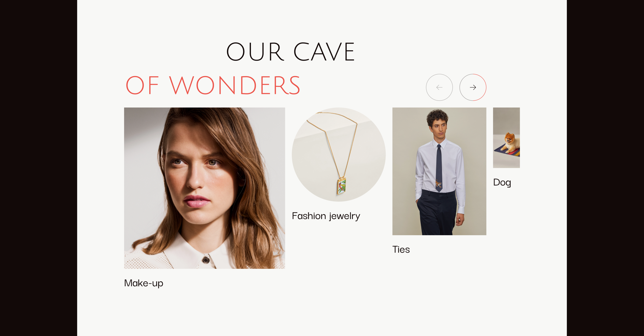This screenshot has width=644, height=336.
Task: Click the Fashion jewelry text link
Action: [x=326, y=216]
